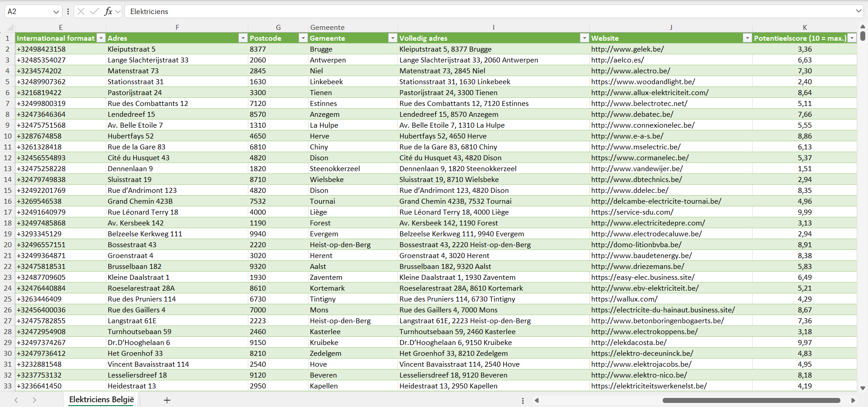Click the select-all corner triangle

(10, 28)
